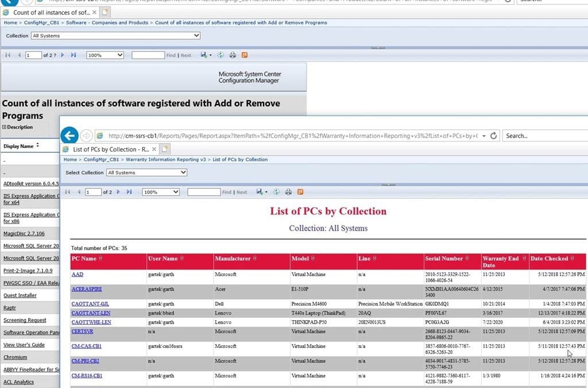Click the Search field next to the address bar
The height and width of the screenshot is (388, 588).
(x=546, y=136)
